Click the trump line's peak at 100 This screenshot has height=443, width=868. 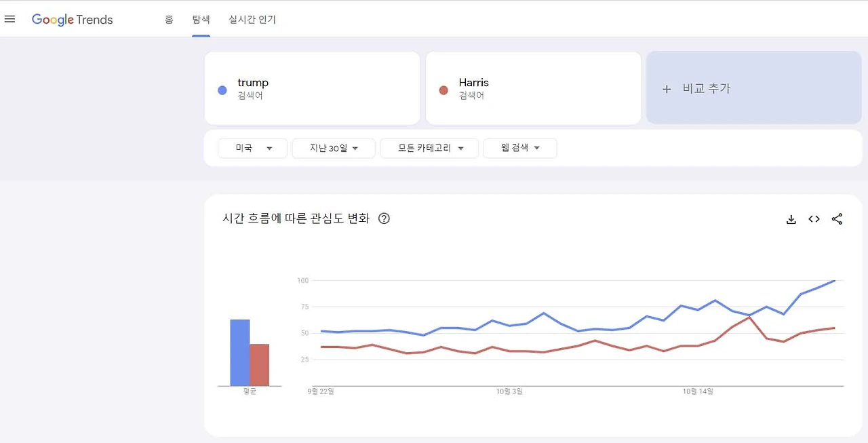coord(834,280)
